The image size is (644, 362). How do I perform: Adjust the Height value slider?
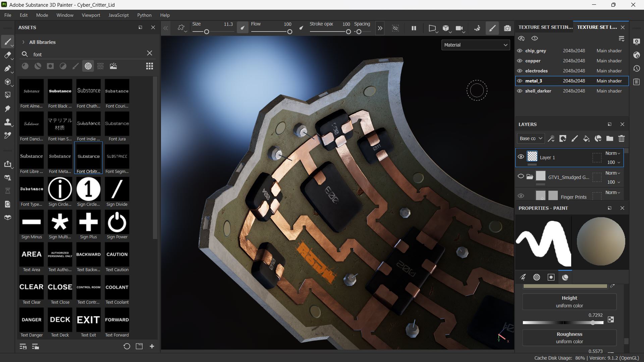tap(593, 323)
